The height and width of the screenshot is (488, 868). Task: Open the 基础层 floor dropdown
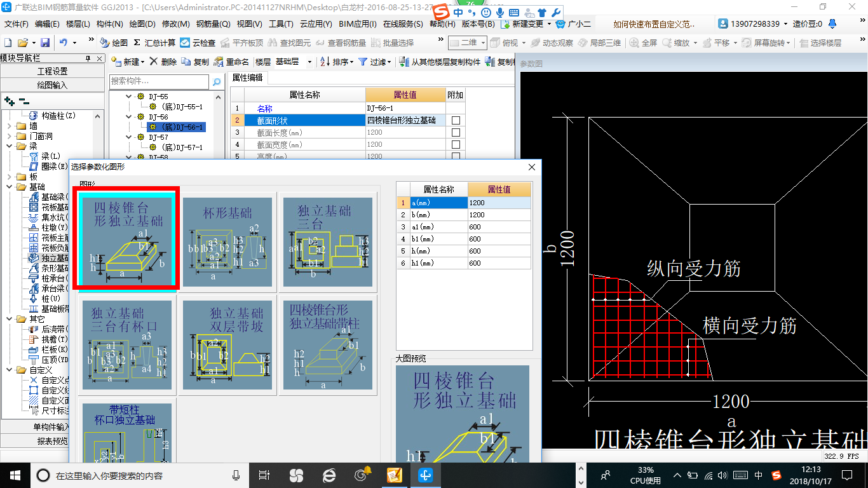[309, 62]
